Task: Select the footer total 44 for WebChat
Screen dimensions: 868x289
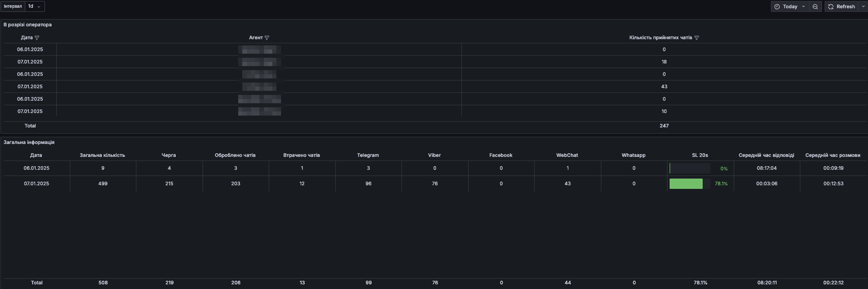Action: (x=568, y=283)
